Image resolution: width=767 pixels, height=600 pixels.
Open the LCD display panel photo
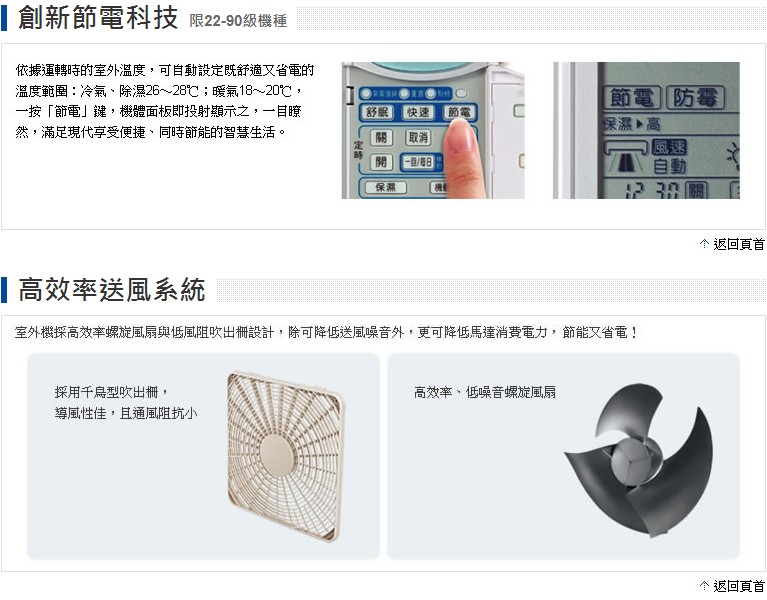pyautogui.click(x=646, y=131)
